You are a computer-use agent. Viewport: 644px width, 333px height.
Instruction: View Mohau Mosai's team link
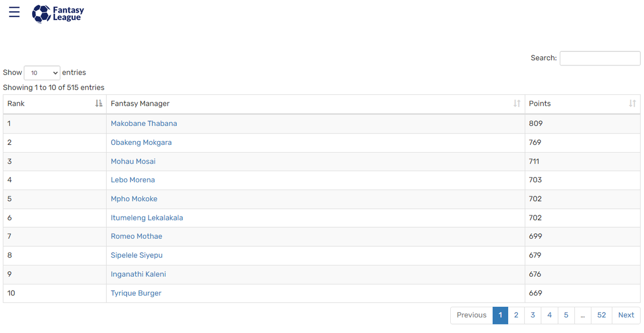coord(133,161)
